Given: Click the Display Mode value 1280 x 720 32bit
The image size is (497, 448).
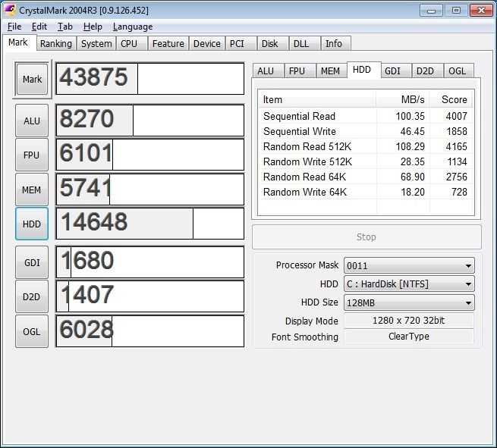Looking at the screenshot, I should click(x=408, y=321).
